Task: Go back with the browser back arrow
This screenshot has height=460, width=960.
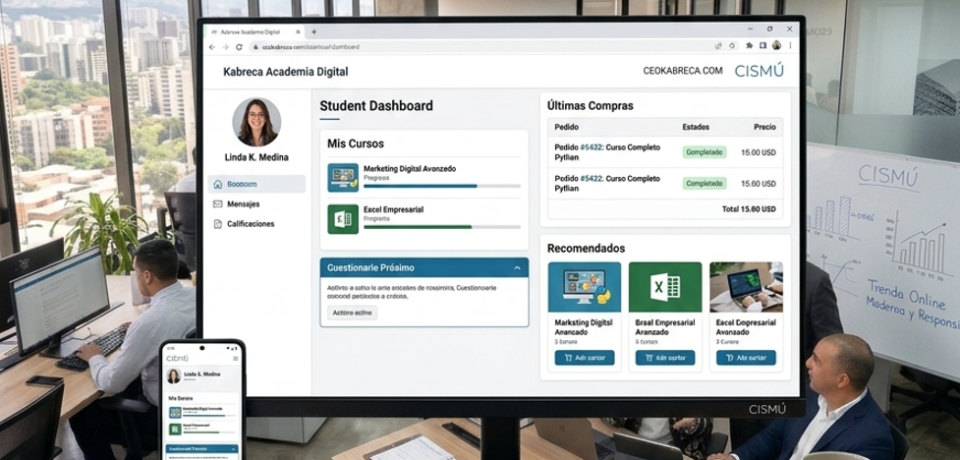Action: click(212, 47)
